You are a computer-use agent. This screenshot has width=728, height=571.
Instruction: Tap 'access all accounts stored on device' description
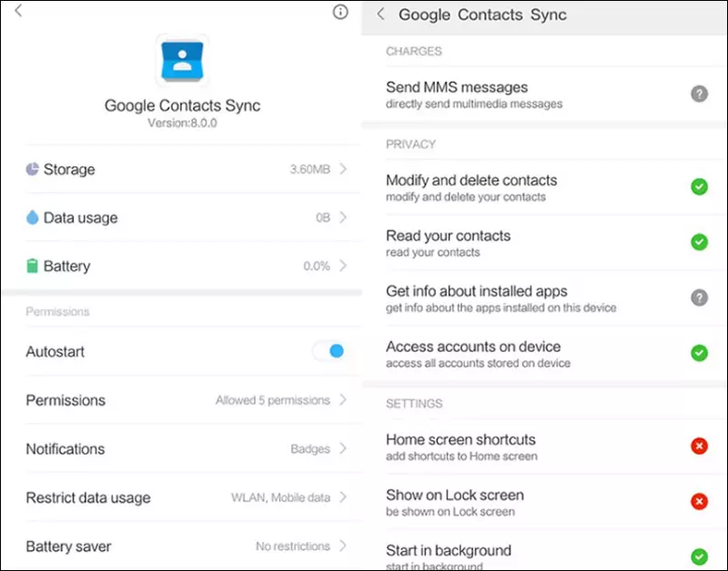pyautogui.click(x=479, y=363)
